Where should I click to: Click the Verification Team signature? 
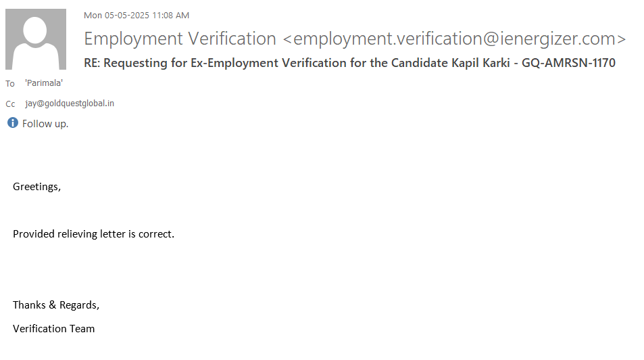click(53, 329)
